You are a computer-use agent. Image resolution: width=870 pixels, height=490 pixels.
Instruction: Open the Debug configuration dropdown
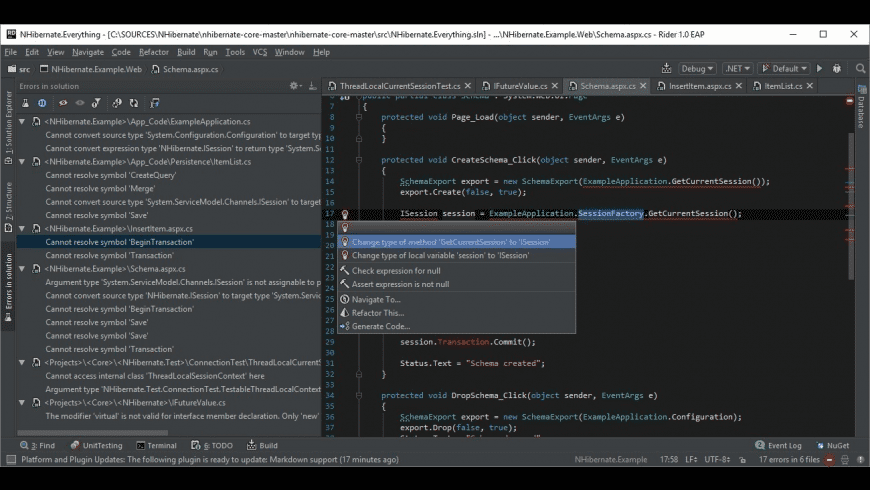point(696,69)
